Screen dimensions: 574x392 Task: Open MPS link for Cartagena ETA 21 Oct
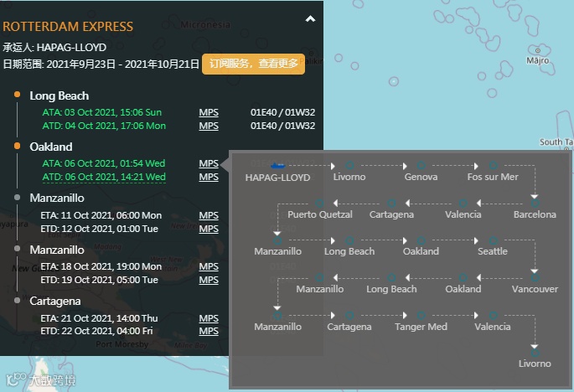209,318
